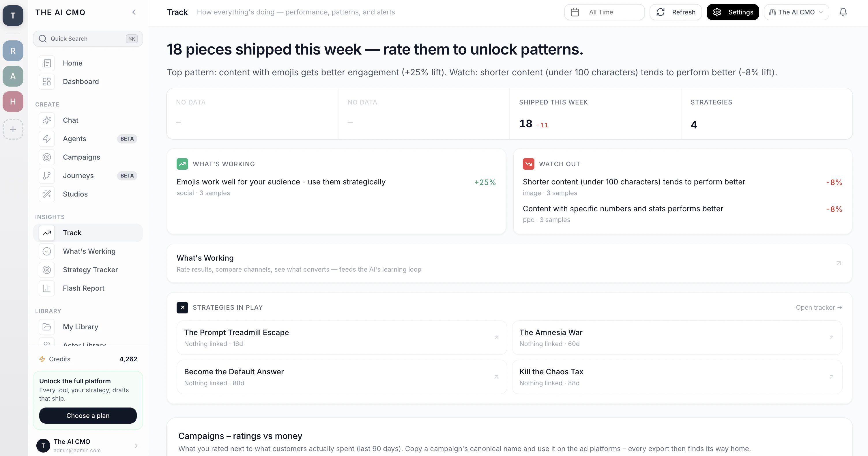Select What's Working in Insights
Screen dimensions: 868x456
(x=88, y=251)
